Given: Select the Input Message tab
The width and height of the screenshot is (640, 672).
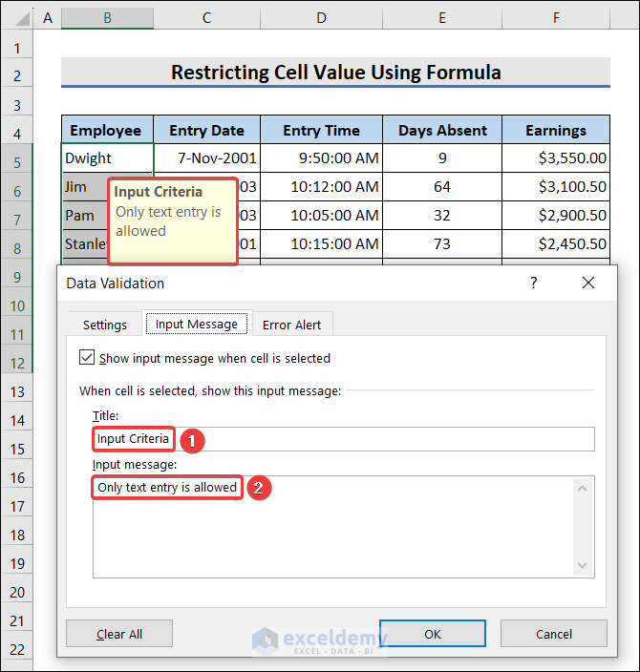Looking at the screenshot, I should pyautogui.click(x=197, y=324).
